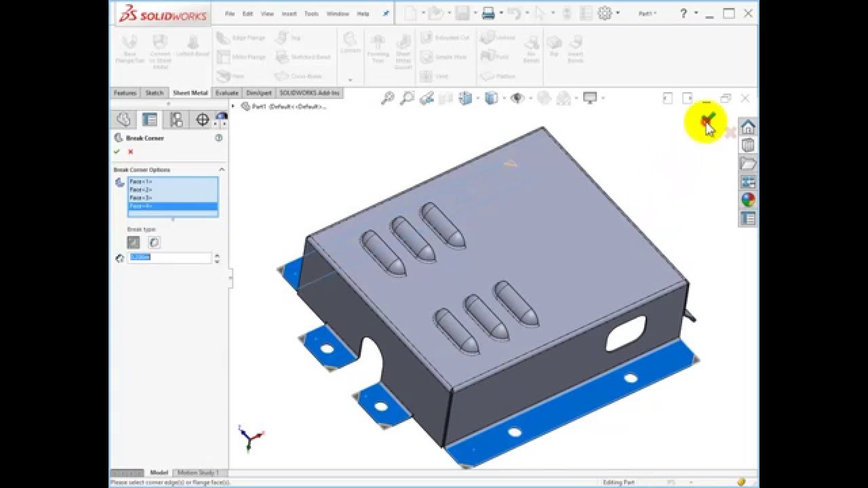Open the Motion Study 1 tab
The width and height of the screenshot is (868, 488).
pyautogui.click(x=197, y=472)
